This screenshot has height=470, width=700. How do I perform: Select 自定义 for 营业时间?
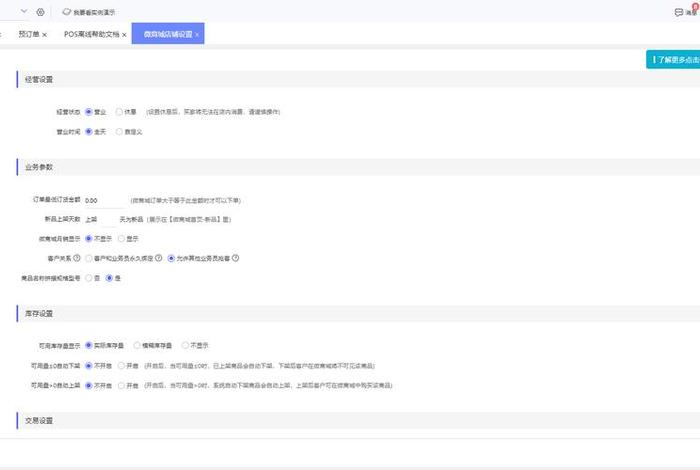(x=120, y=131)
